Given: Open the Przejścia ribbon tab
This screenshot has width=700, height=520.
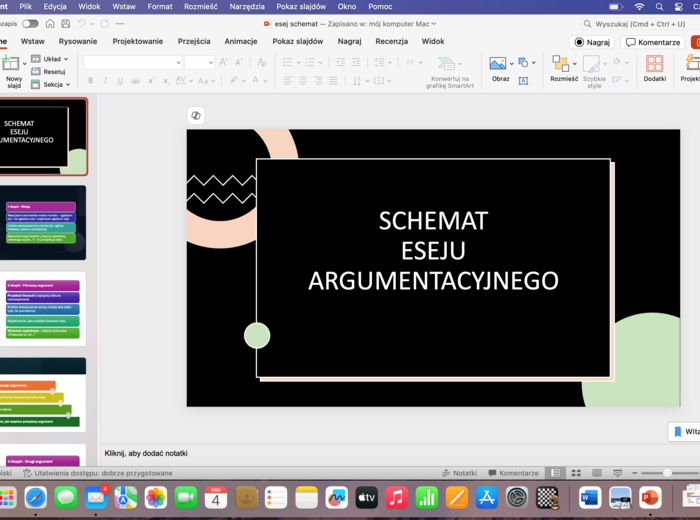Looking at the screenshot, I should (x=194, y=41).
